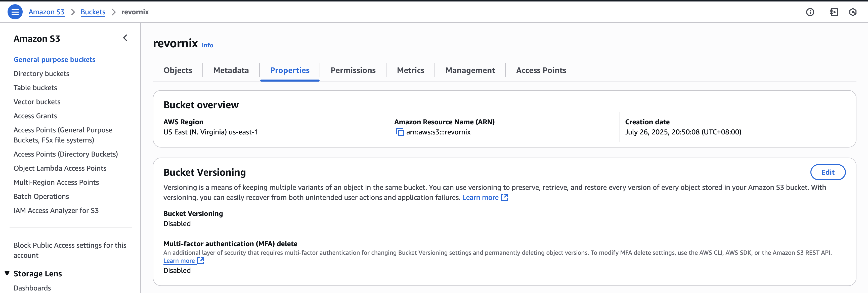Click the external link icon under MFA delete
This screenshot has width=868, height=293.
(x=200, y=261)
